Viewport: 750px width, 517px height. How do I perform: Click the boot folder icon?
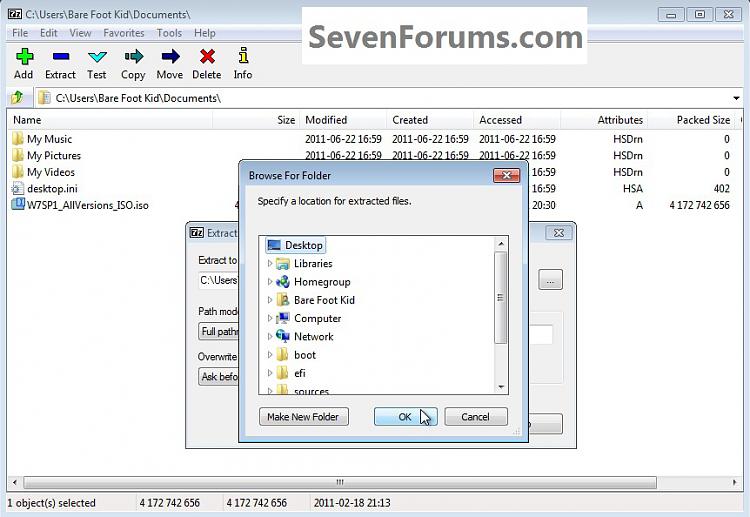(283, 355)
